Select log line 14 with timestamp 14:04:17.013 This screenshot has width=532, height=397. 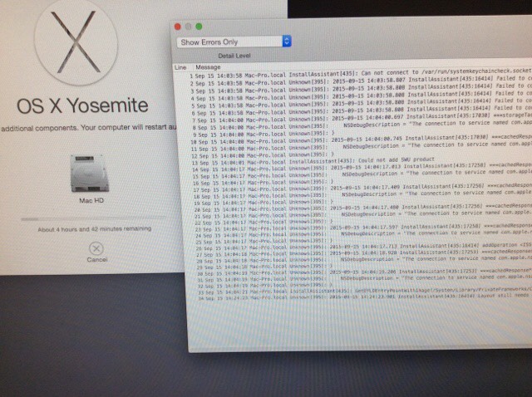[x=361, y=168]
